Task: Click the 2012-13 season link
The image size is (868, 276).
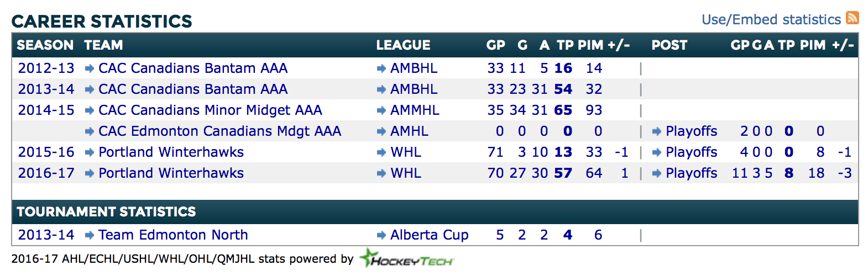Action: tap(46, 68)
